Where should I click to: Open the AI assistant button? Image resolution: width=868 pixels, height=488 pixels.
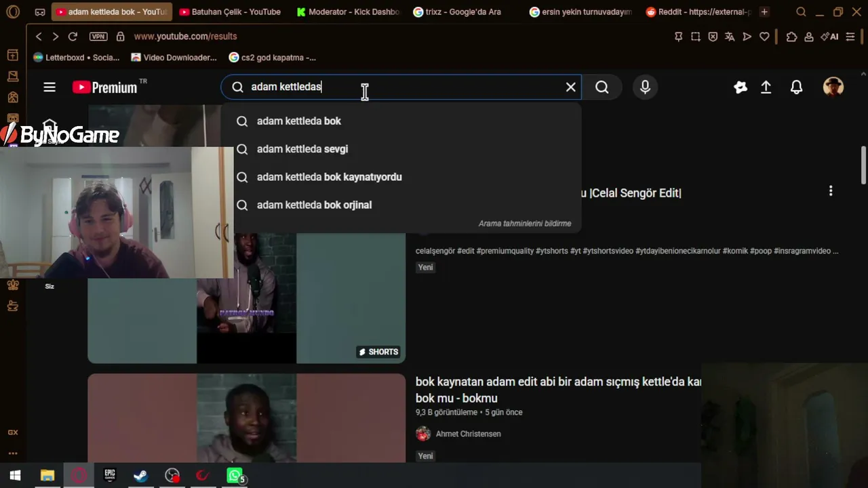point(829,37)
